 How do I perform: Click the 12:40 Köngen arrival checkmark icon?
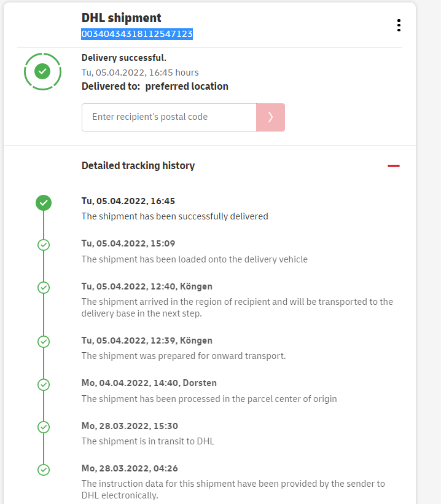44,287
